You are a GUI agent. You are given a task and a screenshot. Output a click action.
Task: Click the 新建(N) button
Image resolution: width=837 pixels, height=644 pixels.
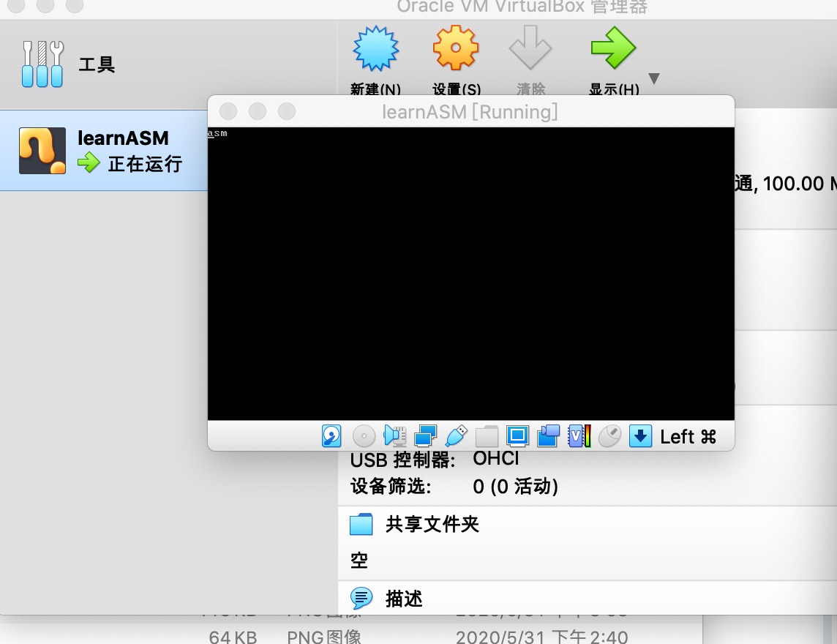click(375, 59)
